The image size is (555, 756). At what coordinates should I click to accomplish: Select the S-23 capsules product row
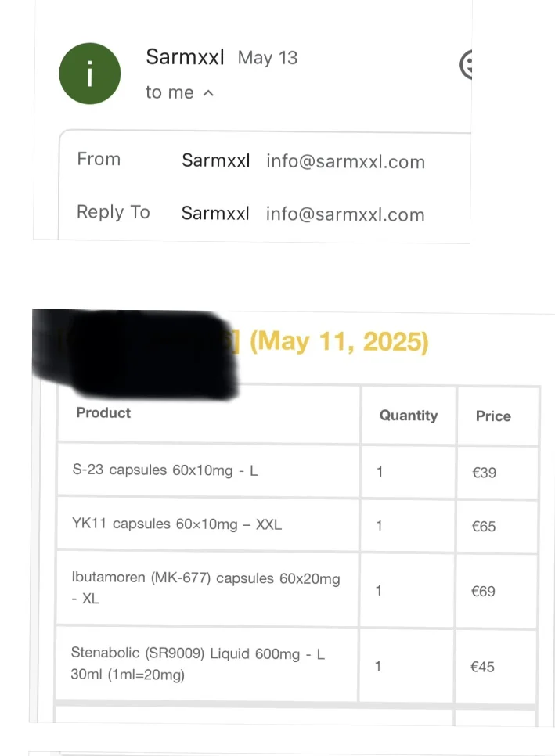tap(297, 471)
